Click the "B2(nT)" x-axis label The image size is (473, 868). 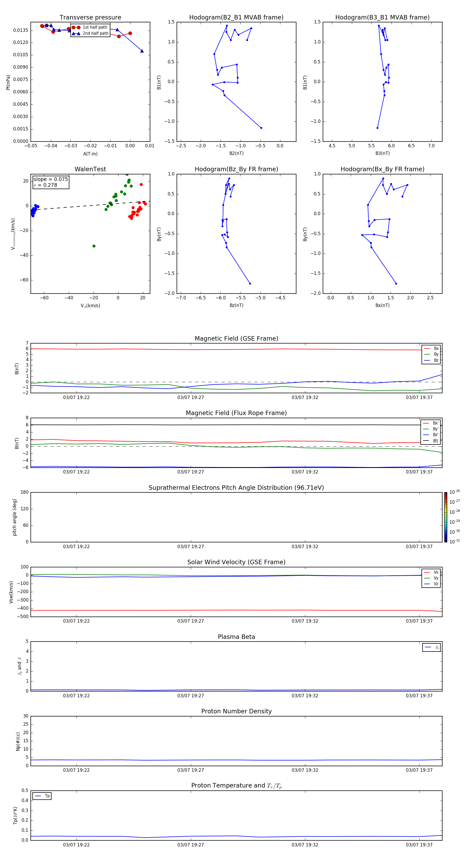236,154
